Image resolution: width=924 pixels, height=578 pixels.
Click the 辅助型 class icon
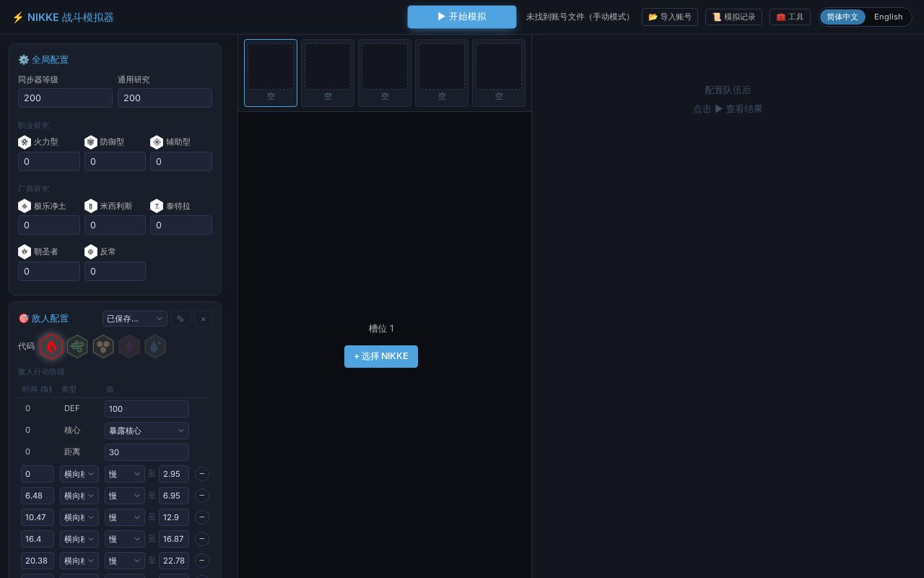coord(157,142)
